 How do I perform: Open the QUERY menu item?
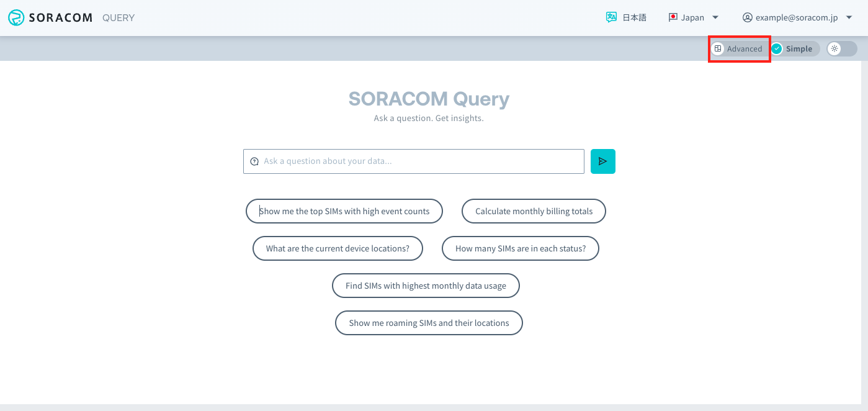point(118,17)
